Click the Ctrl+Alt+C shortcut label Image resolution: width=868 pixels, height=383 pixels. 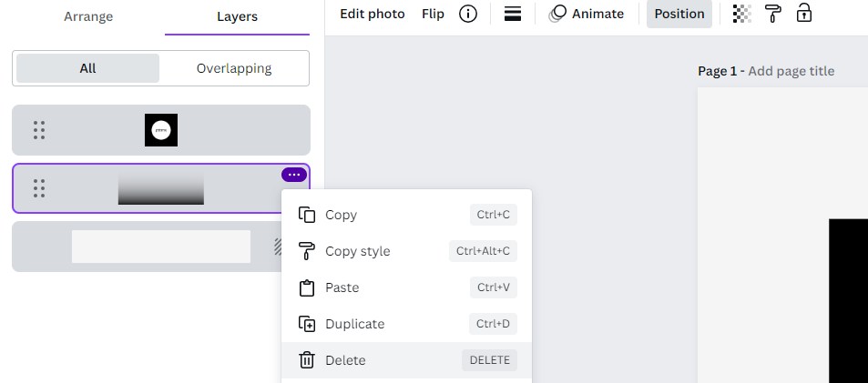click(x=483, y=251)
